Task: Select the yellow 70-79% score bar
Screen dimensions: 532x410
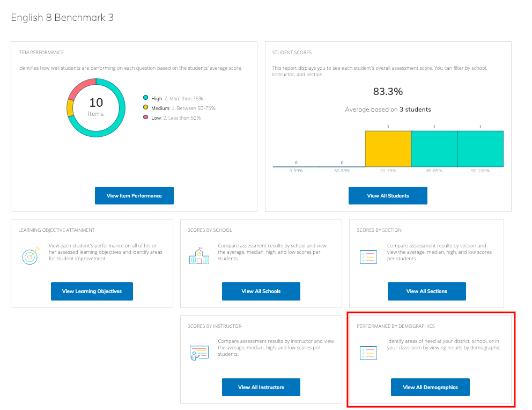Action: click(x=388, y=149)
